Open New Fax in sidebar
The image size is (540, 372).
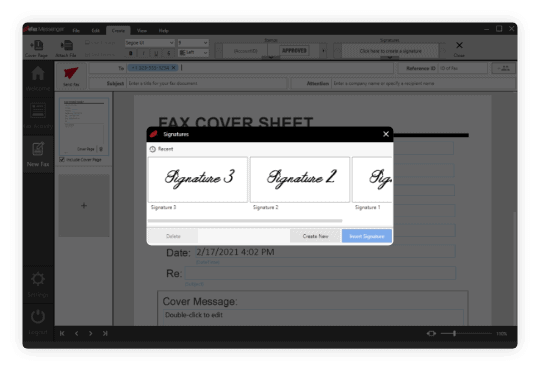38,154
